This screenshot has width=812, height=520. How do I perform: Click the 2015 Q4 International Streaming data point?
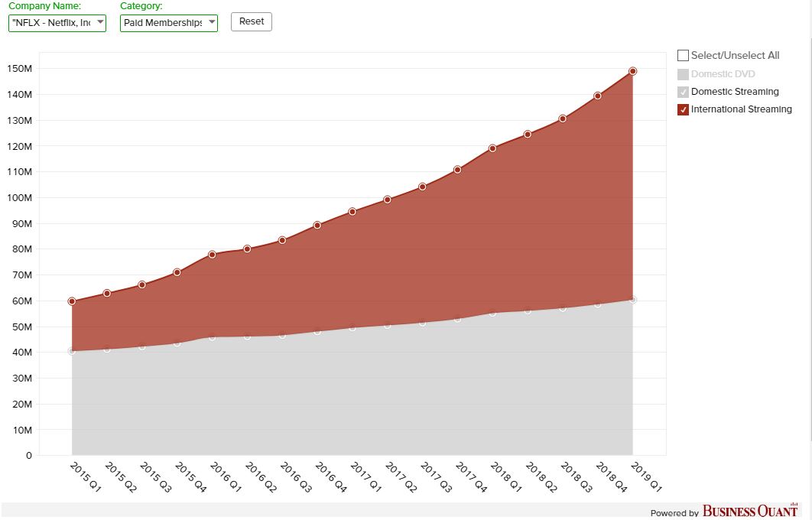coord(177,272)
